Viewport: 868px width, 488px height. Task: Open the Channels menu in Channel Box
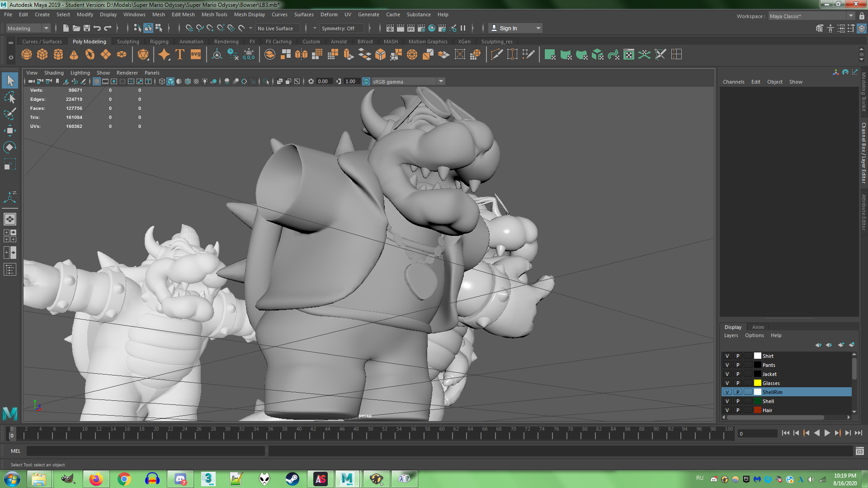point(733,82)
